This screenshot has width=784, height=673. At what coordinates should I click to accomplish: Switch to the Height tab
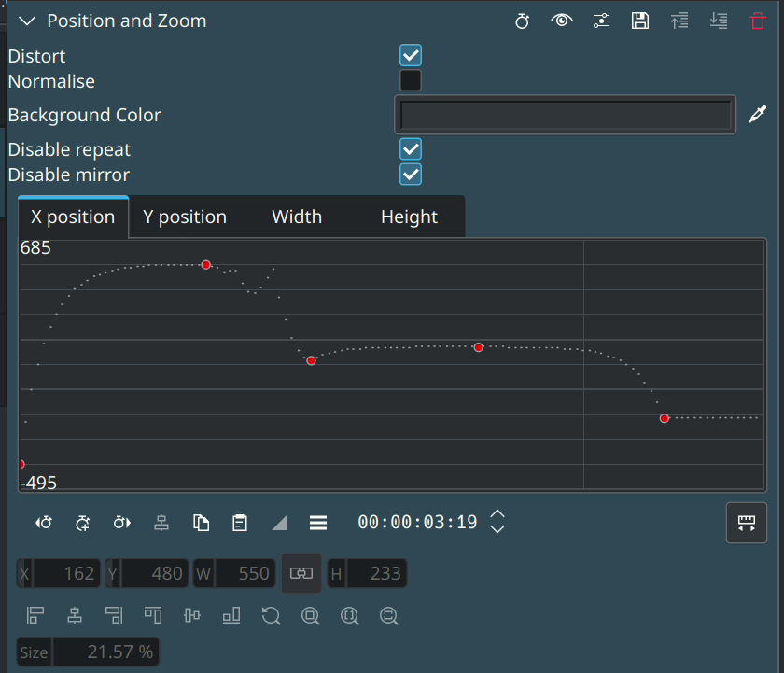click(x=409, y=217)
